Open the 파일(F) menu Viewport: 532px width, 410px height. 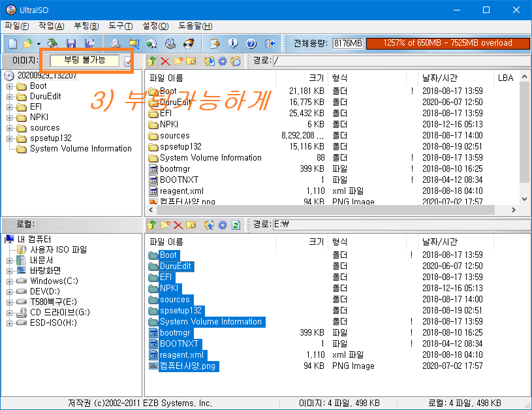tap(16, 26)
